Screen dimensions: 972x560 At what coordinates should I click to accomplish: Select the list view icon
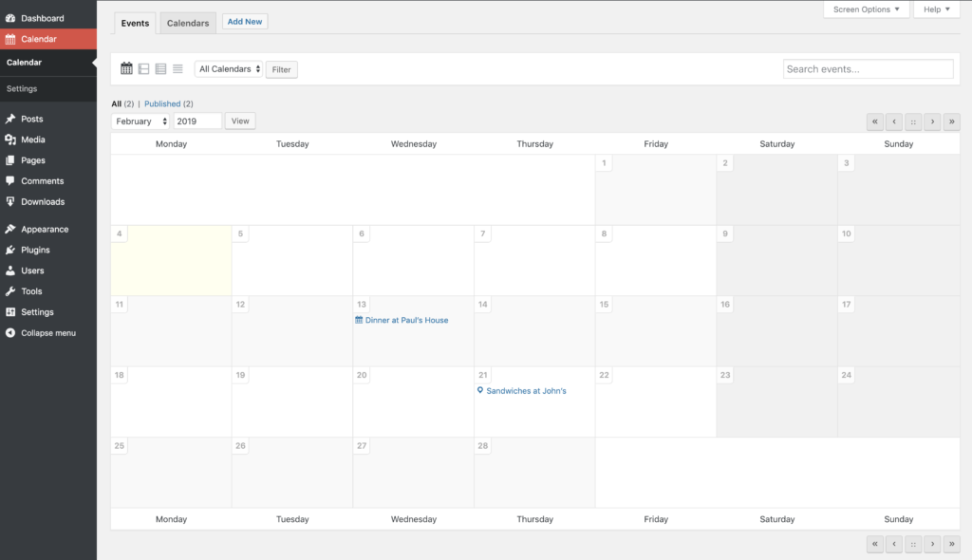[178, 69]
